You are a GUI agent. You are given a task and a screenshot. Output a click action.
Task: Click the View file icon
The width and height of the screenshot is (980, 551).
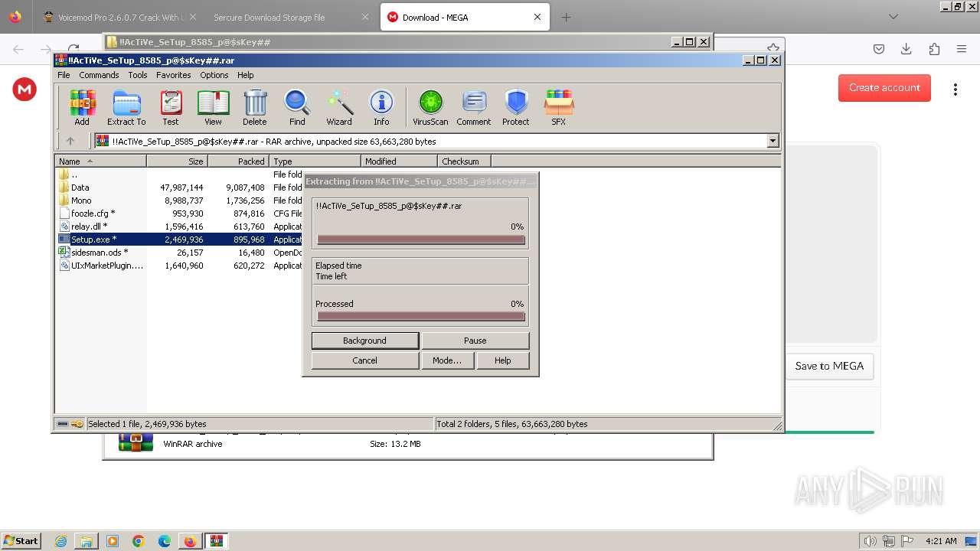213,107
